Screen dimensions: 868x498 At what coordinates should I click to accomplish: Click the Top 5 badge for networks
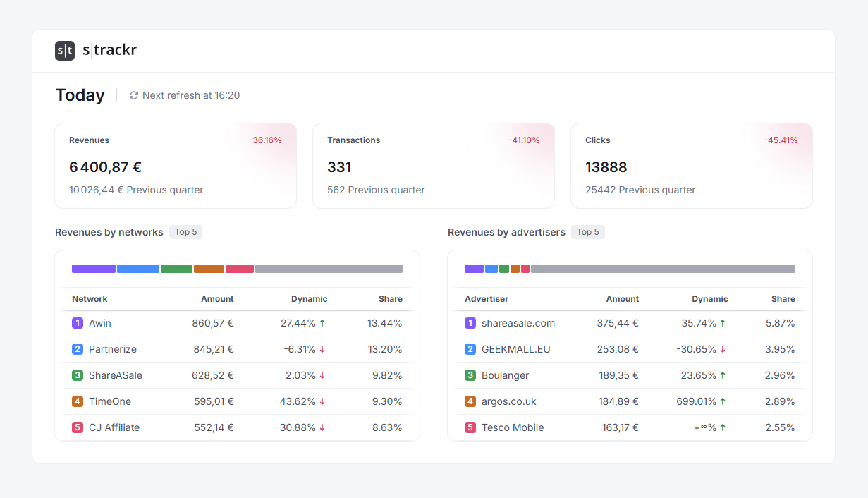point(185,232)
